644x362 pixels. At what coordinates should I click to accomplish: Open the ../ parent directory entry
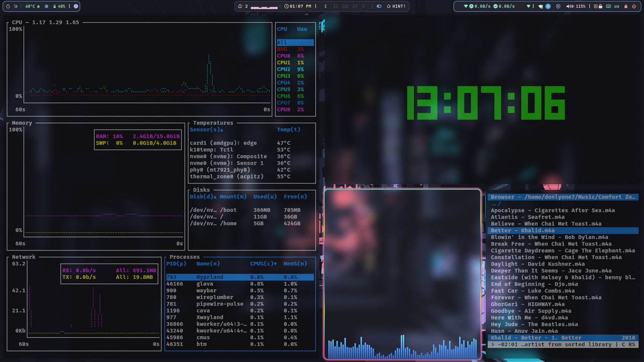[496, 203]
